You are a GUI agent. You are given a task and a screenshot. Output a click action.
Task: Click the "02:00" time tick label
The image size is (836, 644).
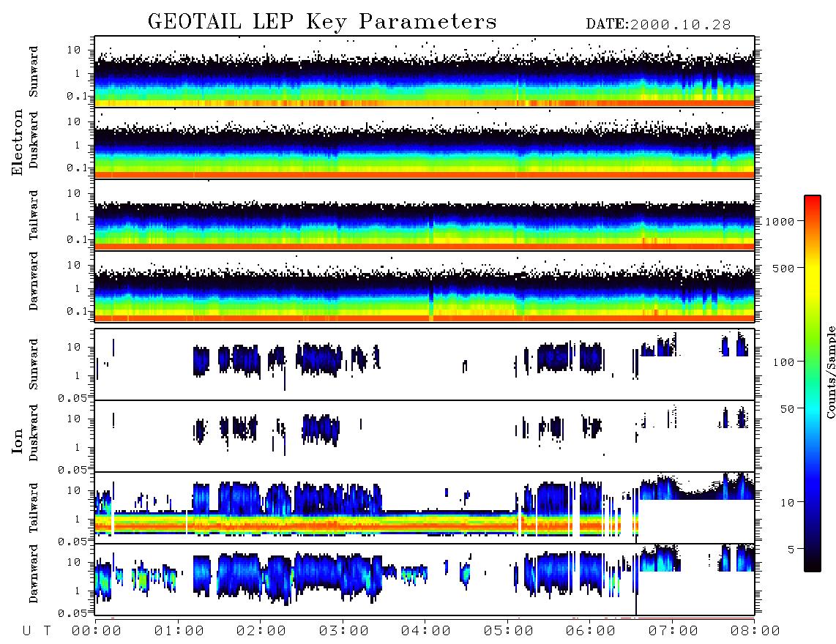(261, 632)
